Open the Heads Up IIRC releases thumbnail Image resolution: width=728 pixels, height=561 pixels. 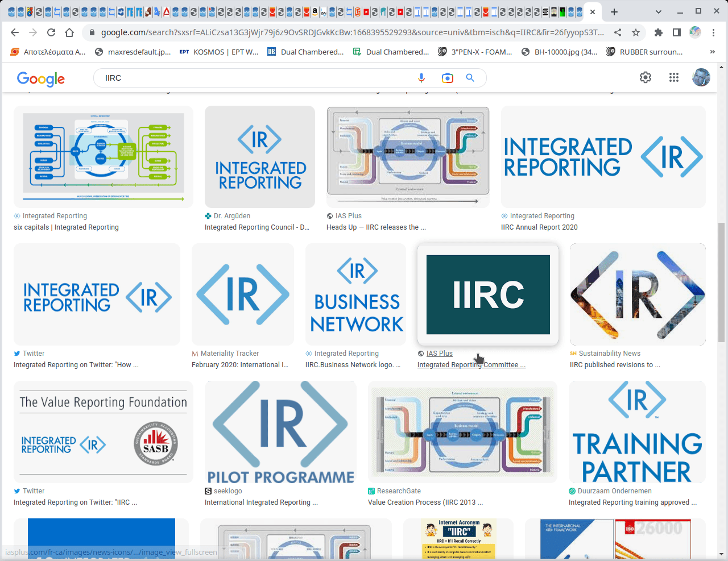[x=408, y=157]
